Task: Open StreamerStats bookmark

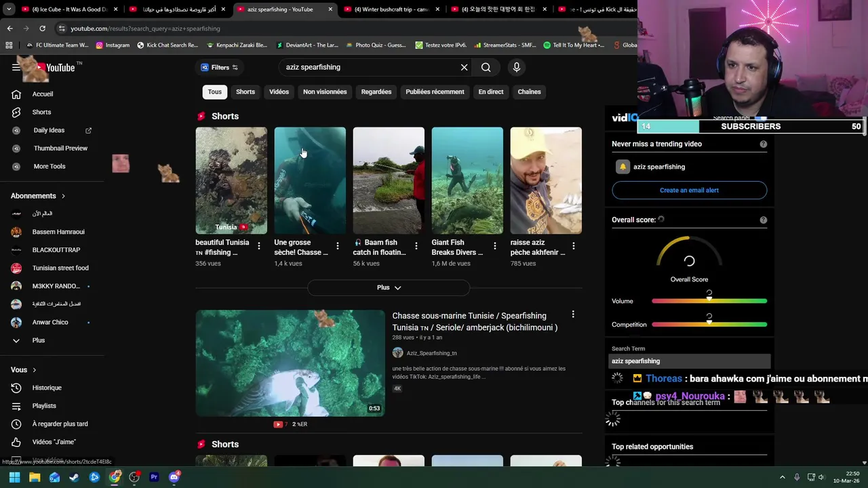Action: point(505,45)
